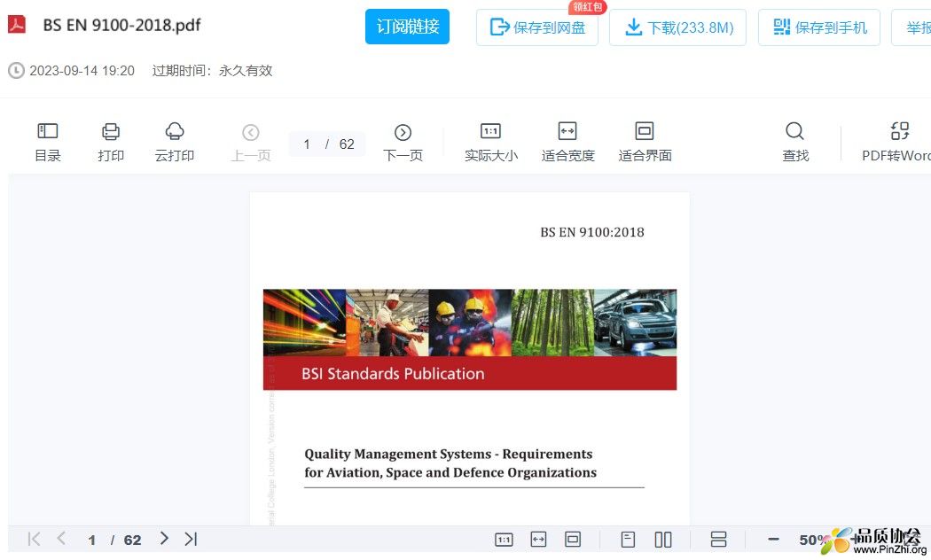Viewport: 931px width, 560px height.
Task: Launch PDF转Word converter
Action: 896,143
